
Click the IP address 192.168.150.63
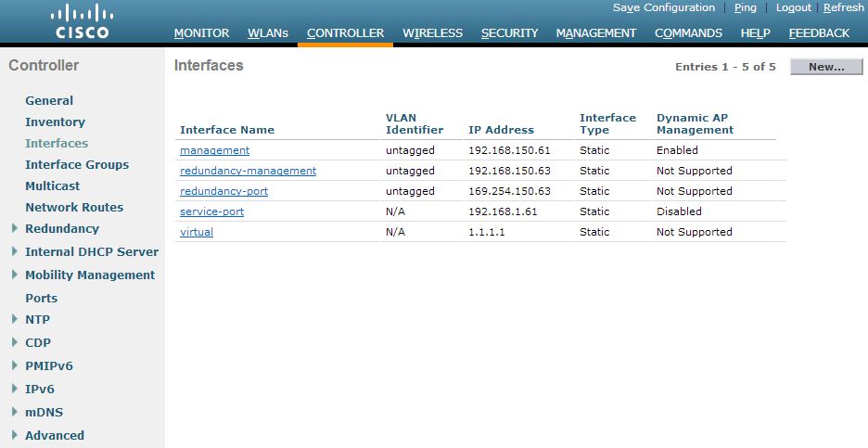coord(509,171)
